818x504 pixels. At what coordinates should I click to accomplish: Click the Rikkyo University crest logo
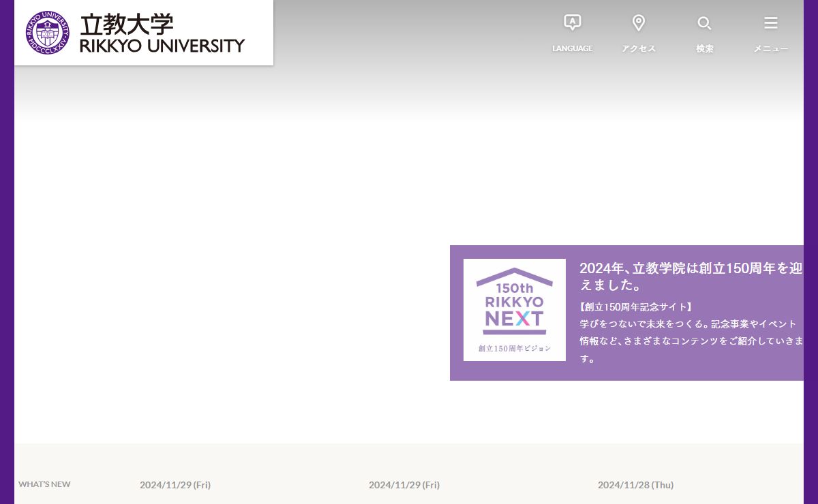(x=48, y=33)
